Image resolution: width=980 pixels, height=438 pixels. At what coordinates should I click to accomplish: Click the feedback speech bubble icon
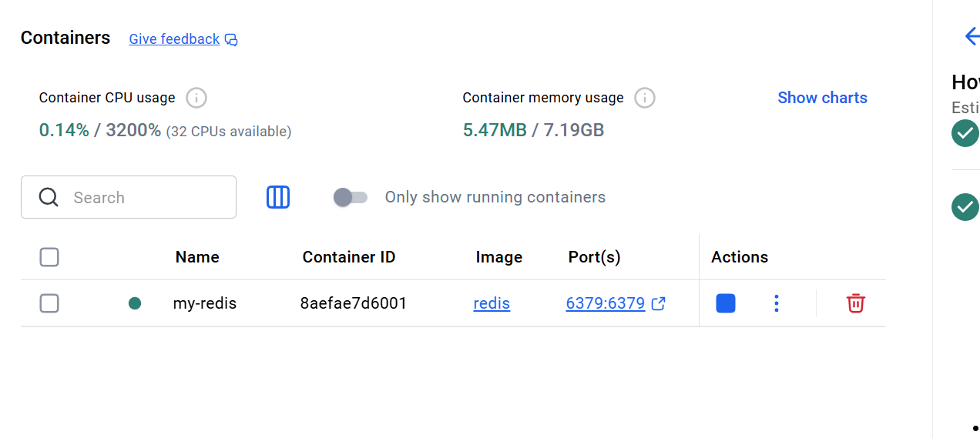(231, 40)
